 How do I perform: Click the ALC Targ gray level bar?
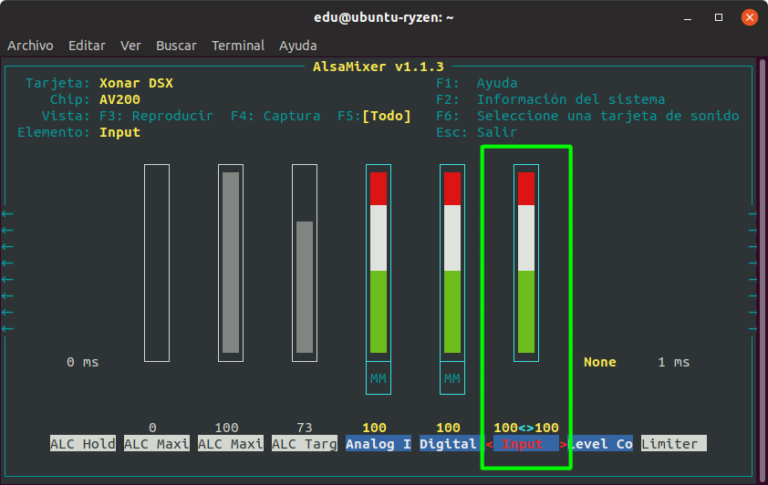point(305,287)
